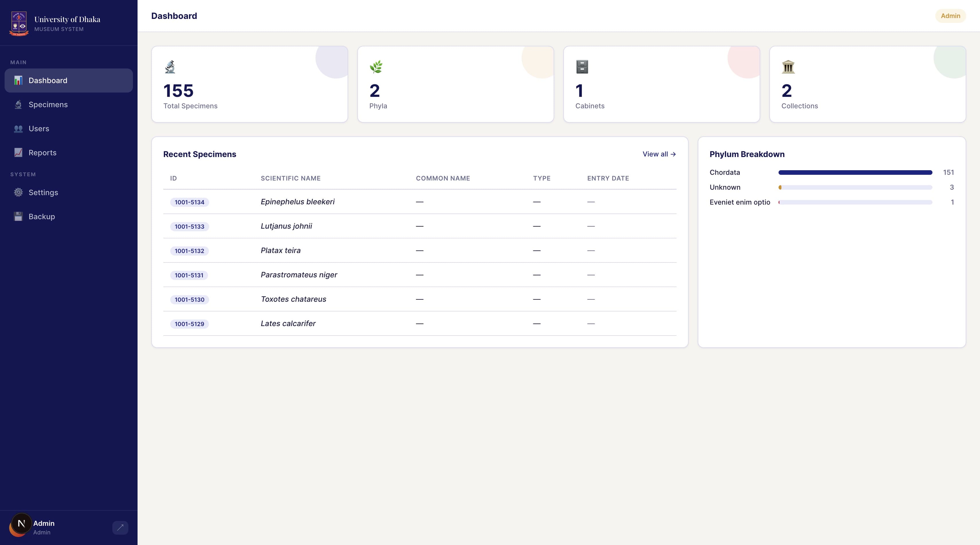The width and height of the screenshot is (980, 545).
Task: Click the University of Dhaka crest logo
Action: (19, 23)
